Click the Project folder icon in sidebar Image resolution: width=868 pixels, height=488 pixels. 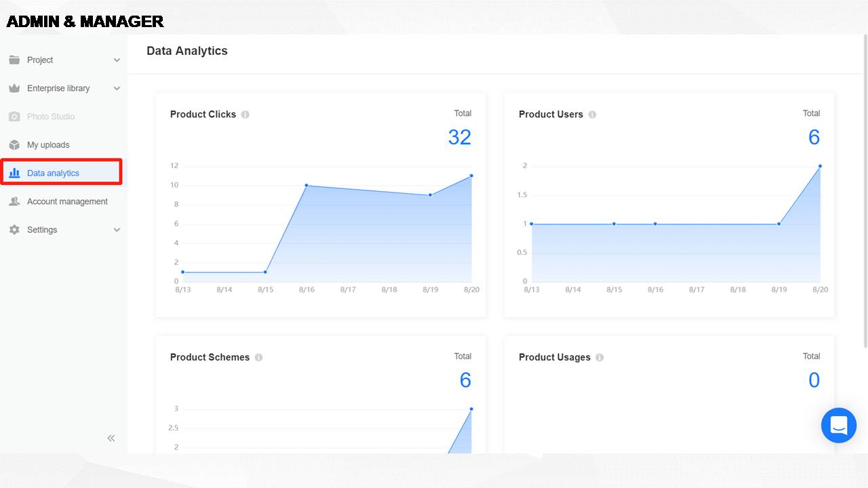14,60
